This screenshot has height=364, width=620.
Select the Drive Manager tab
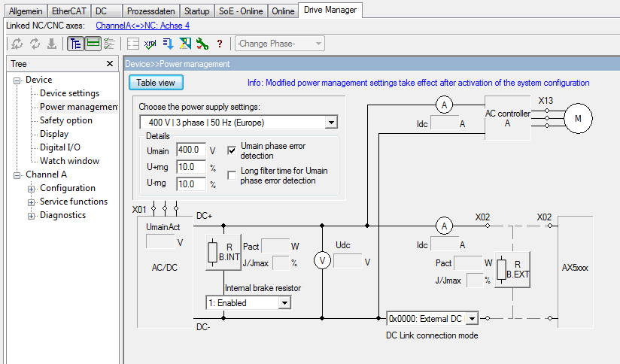pyautogui.click(x=330, y=10)
